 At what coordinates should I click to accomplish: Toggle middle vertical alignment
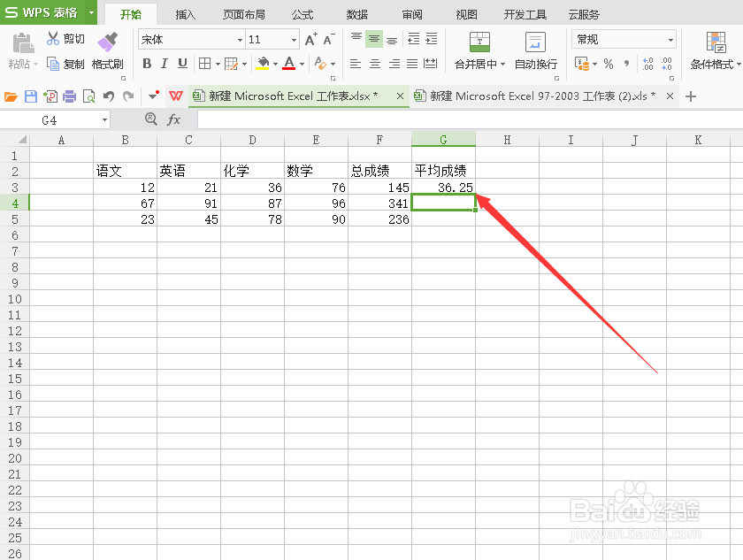[x=374, y=39]
